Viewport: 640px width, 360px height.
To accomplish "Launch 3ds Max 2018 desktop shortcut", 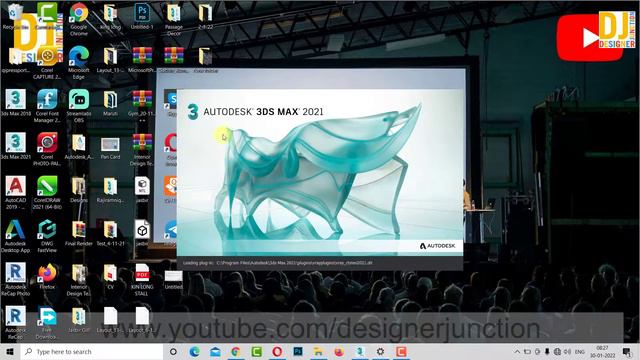I will [16, 102].
